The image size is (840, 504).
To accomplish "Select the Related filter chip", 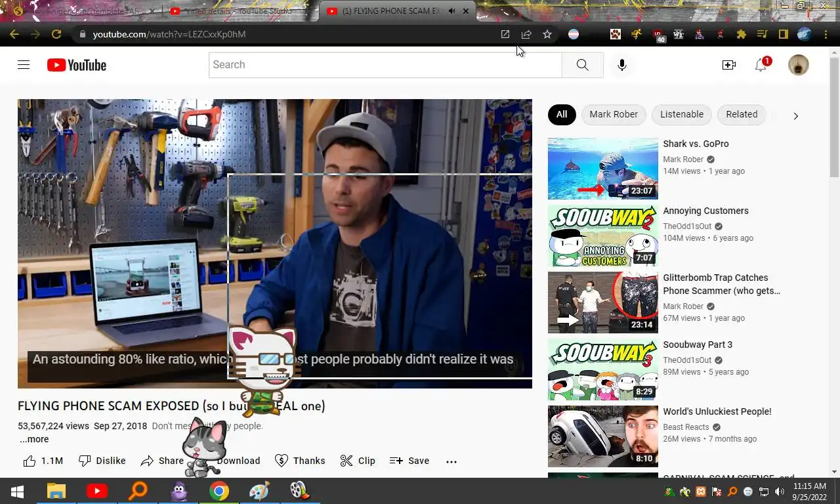I will (x=742, y=114).
